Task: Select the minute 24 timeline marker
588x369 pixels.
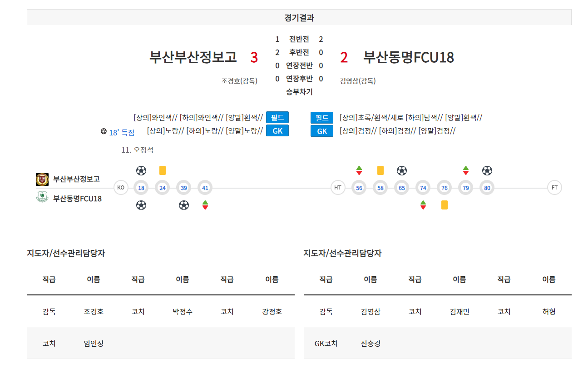Action: tap(163, 188)
